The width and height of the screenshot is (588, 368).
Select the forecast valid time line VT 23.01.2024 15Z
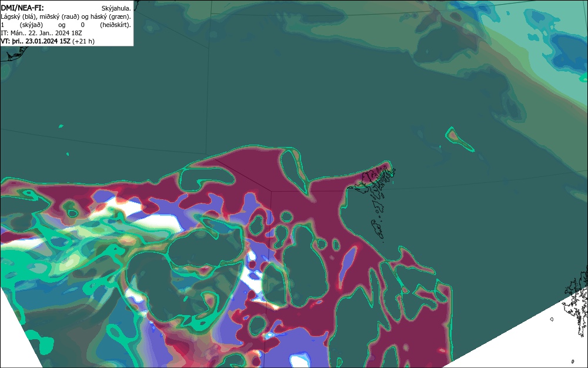coord(48,41)
